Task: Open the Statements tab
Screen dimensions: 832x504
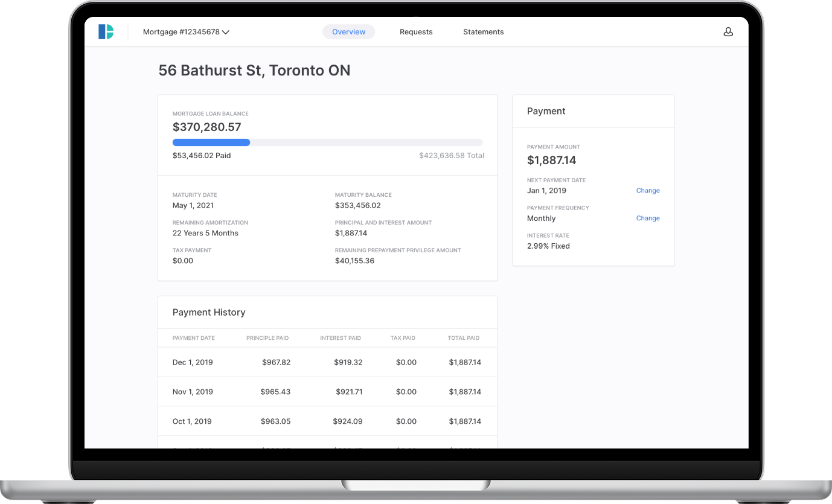Action: (483, 32)
